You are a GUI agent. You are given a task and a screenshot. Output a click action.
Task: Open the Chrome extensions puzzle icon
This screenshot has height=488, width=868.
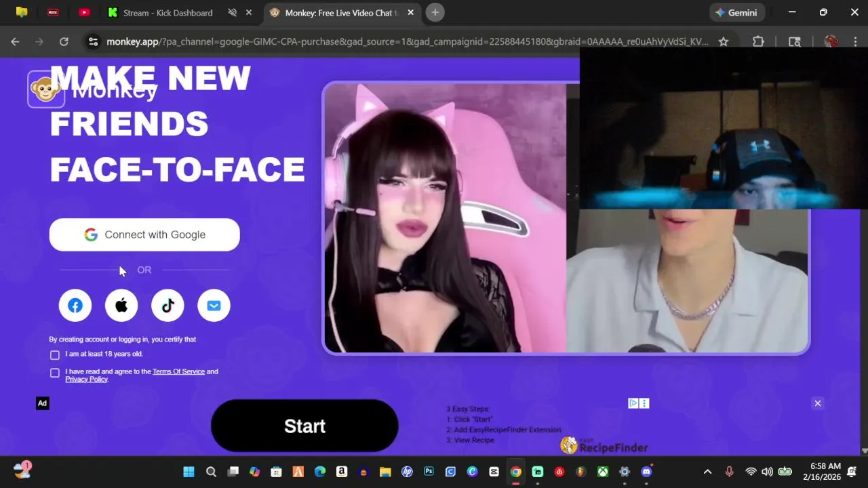coord(758,41)
